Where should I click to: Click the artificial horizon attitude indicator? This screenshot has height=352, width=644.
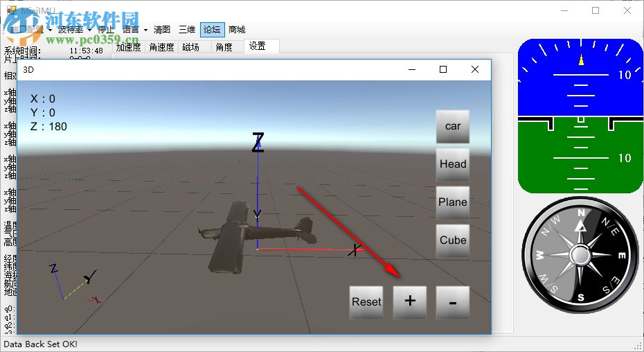pos(580,116)
